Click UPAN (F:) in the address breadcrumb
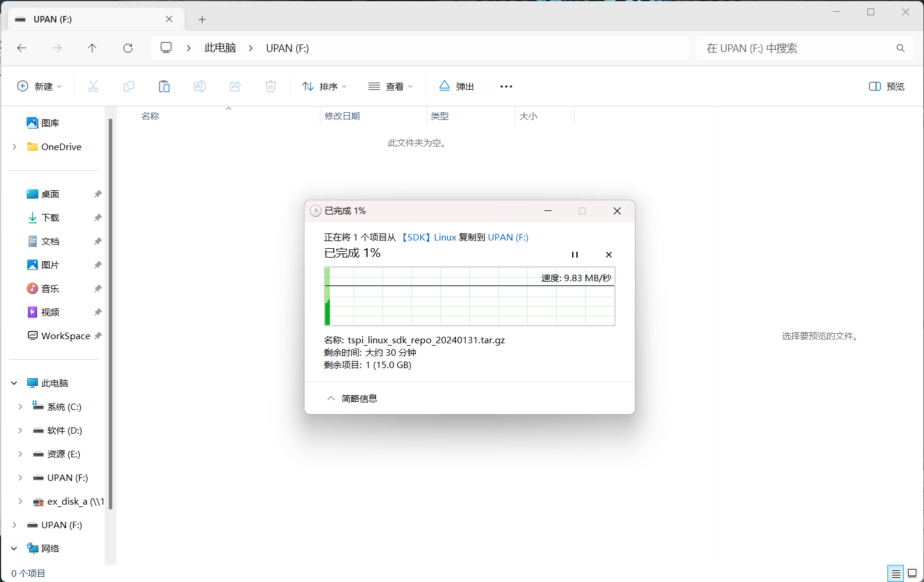The width and height of the screenshot is (924, 582). coord(287,48)
